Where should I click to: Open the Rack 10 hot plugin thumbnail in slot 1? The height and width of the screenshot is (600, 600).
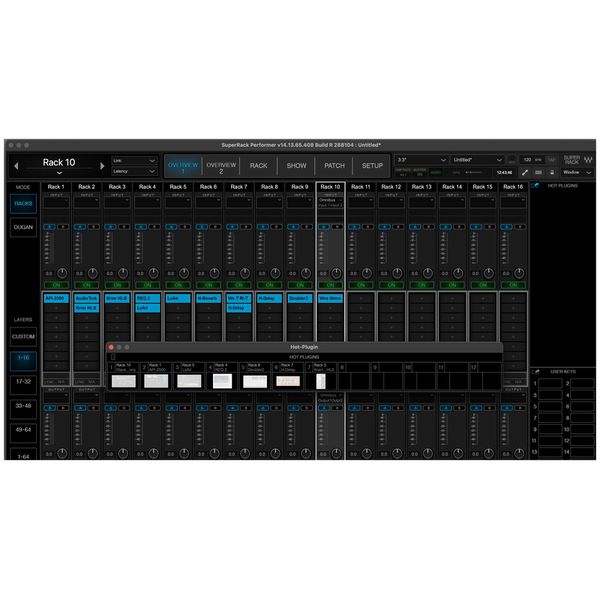[x=124, y=381]
